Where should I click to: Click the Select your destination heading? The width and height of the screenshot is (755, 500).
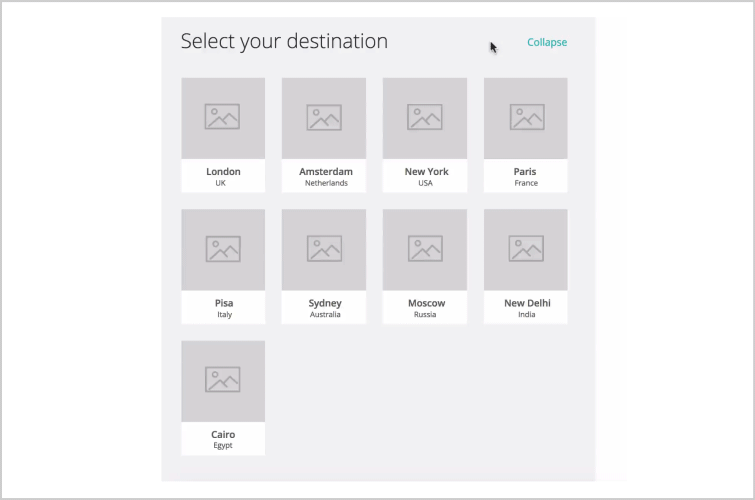[x=284, y=41]
